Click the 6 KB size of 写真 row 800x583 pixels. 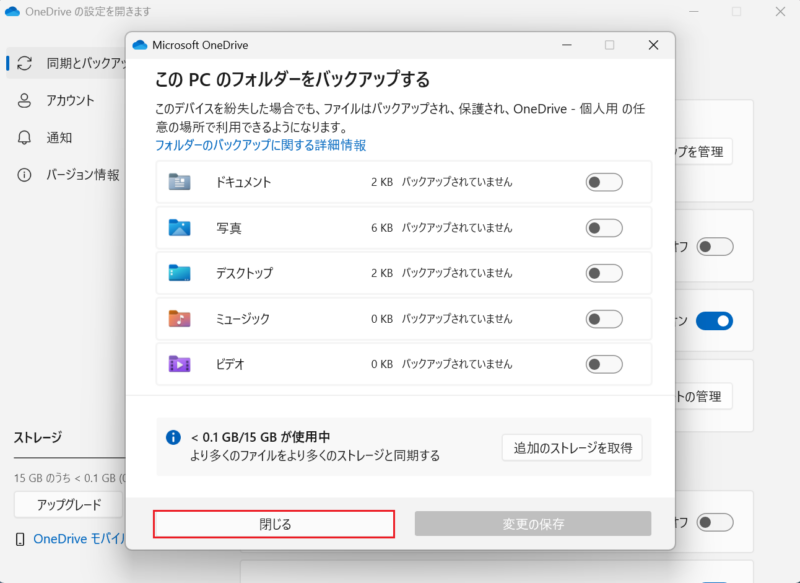click(382, 228)
